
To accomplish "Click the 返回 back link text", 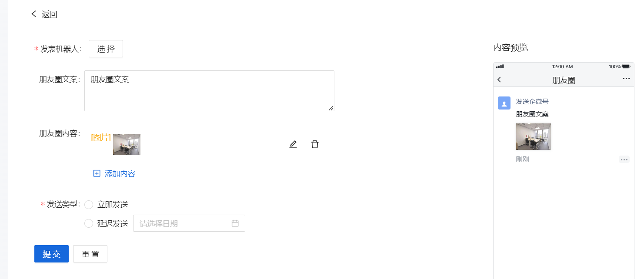I will click(x=50, y=14).
